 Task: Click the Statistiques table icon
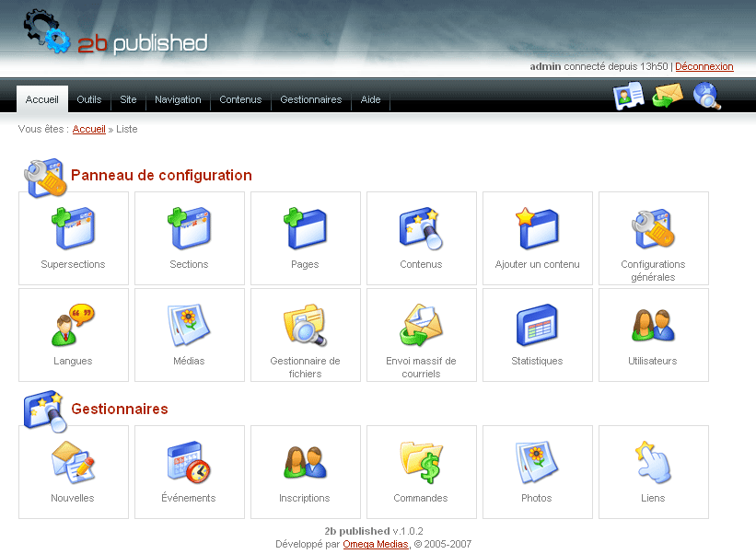pos(537,325)
